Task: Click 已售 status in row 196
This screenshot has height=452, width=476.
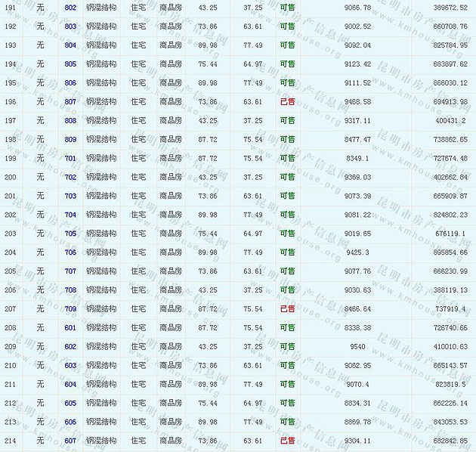Action: [x=287, y=102]
